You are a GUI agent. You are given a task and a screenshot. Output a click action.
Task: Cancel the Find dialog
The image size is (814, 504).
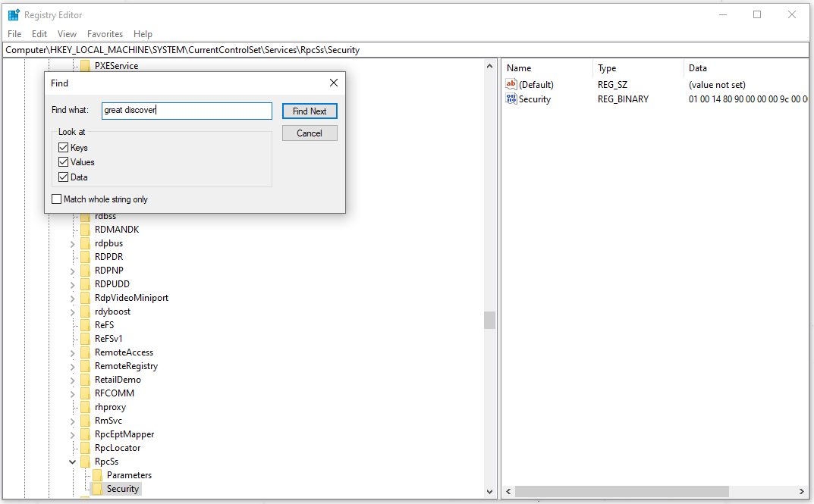pos(310,133)
